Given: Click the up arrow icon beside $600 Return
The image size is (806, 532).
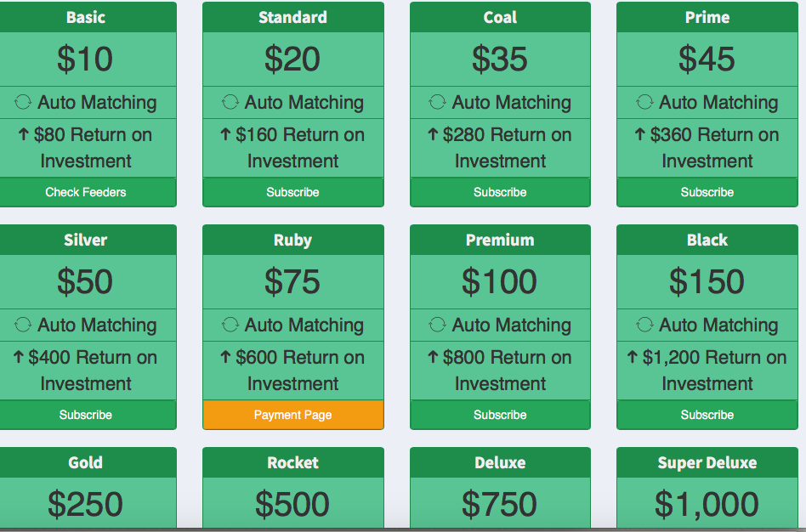Looking at the screenshot, I should [225, 357].
